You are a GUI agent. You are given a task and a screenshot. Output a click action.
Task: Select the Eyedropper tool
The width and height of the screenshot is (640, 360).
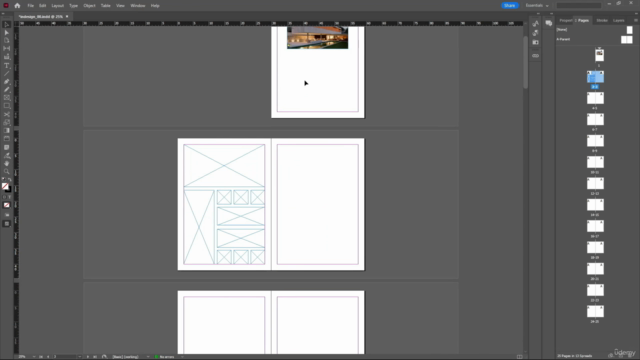tap(7, 156)
